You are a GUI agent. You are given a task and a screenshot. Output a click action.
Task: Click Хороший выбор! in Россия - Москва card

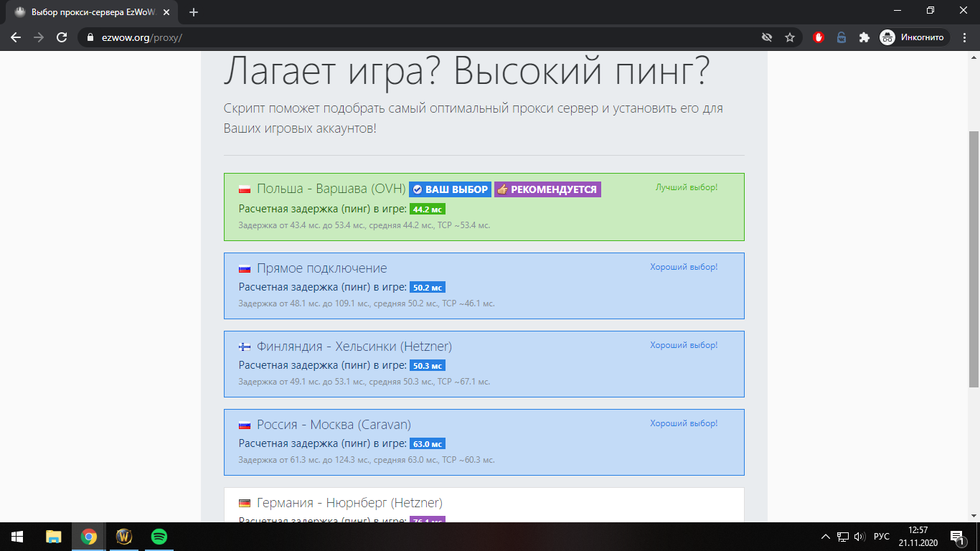click(684, 423)
